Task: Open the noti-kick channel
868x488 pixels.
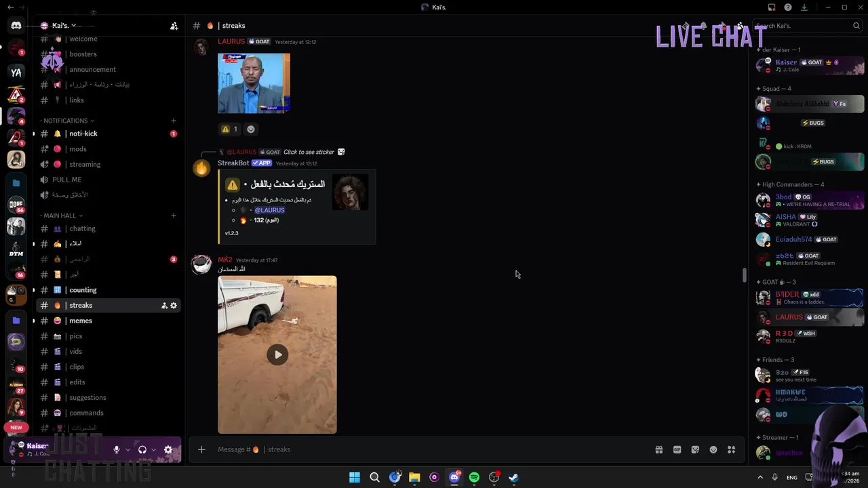Action: [x=108, y=134]
